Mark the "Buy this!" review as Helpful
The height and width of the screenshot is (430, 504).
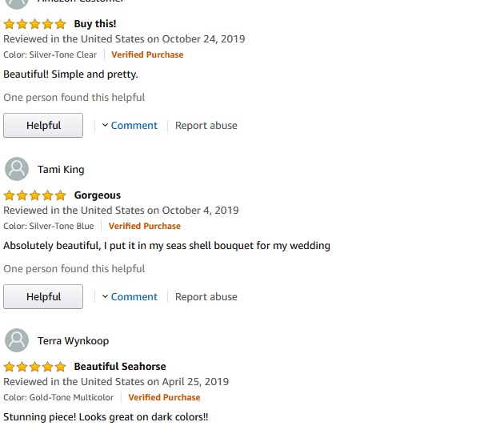tap(43, 125)
